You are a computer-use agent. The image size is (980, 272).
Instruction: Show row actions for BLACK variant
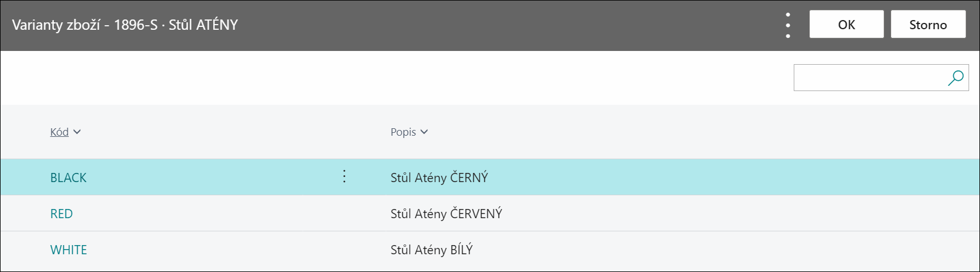(x=344, y=176)
